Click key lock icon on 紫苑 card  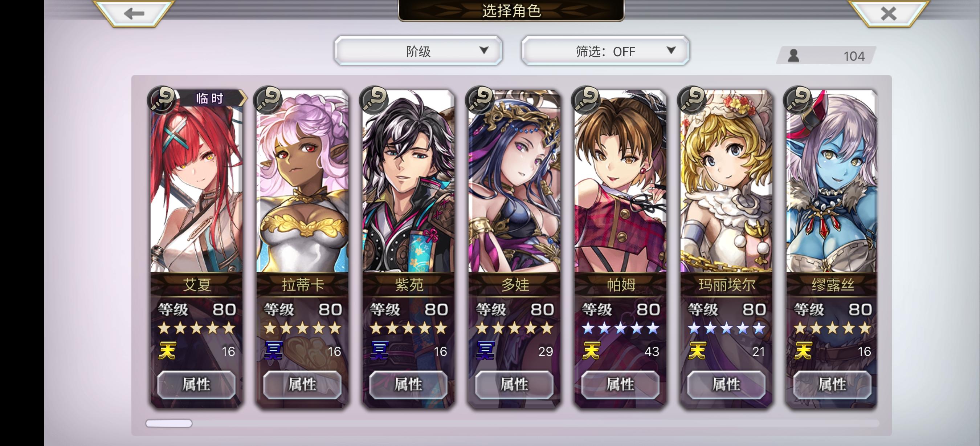(374, 100)
